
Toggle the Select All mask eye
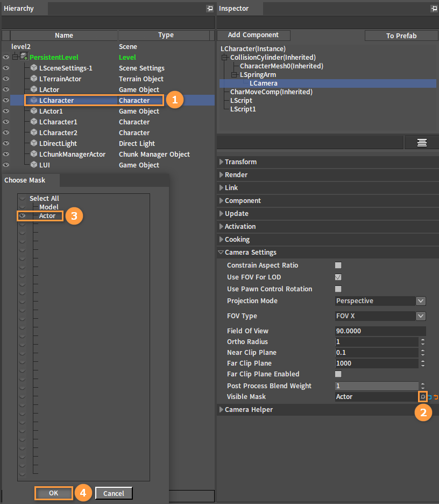click(22, 198)
